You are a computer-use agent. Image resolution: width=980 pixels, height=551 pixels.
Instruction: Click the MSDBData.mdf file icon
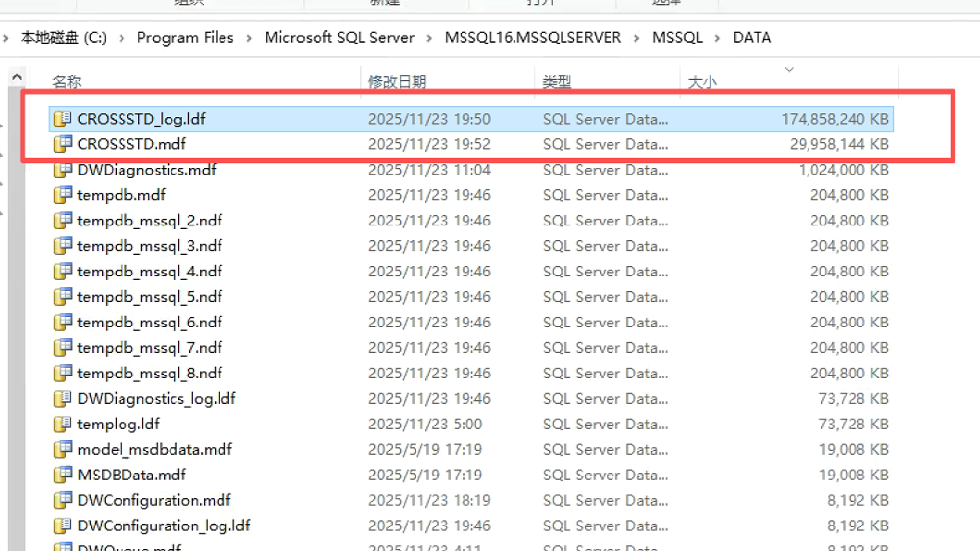pos(63,476)
